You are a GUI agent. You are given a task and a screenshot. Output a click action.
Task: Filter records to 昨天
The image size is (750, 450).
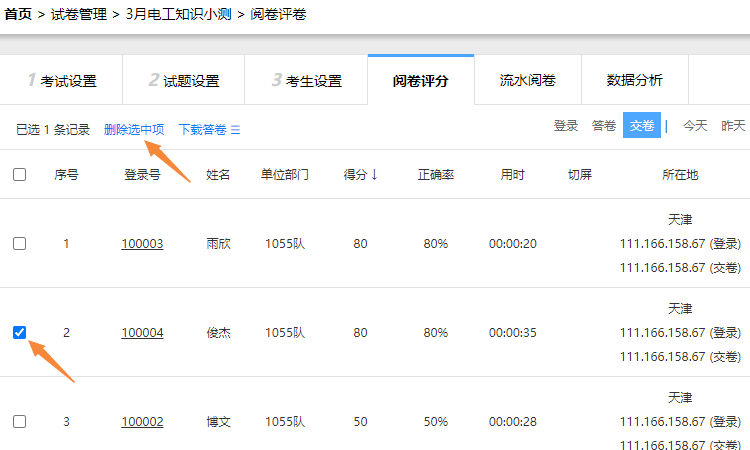(x=733, y=126)
